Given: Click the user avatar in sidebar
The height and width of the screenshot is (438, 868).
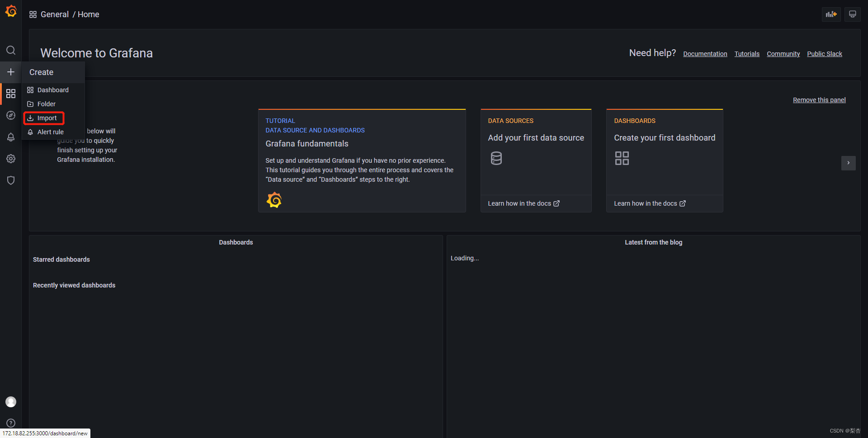Looking at the screenshot, I should click(11, 402).
